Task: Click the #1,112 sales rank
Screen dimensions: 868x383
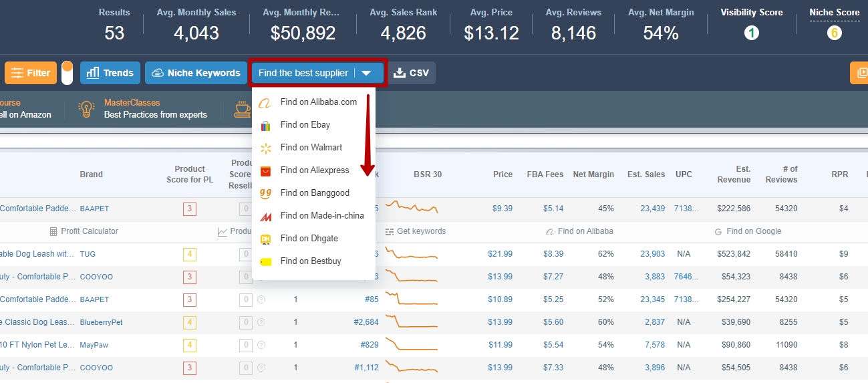Action: (x=367, y=368)
